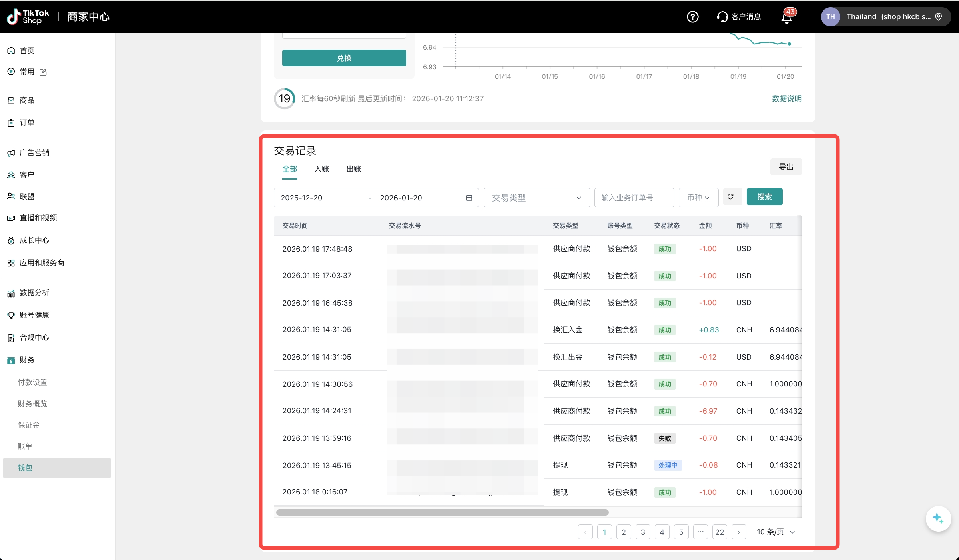Click the help question mark icon
The image size is (959, 560).
[692, 17]
